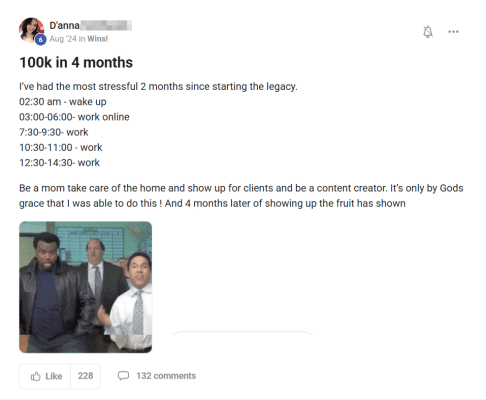Click the 'Be a mom take care' paragraph
Viewport: 486px width, 400px height.
point(241,196)
